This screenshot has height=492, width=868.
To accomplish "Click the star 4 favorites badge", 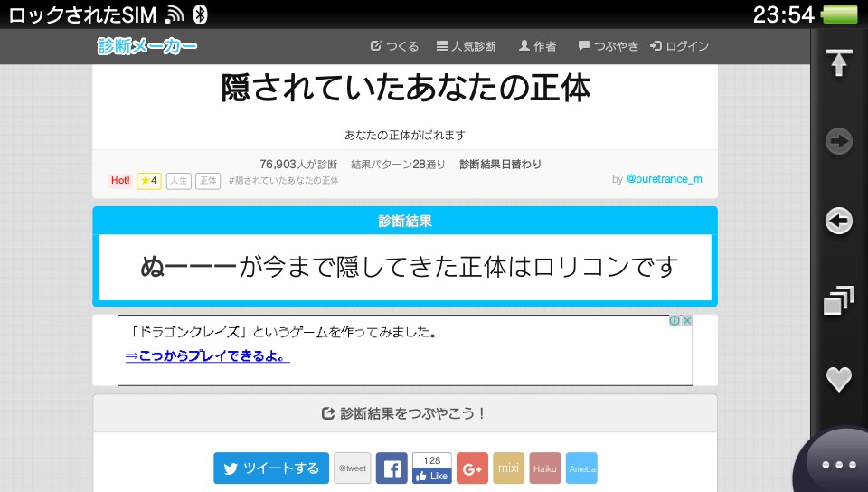I will (x=149, y=180).
